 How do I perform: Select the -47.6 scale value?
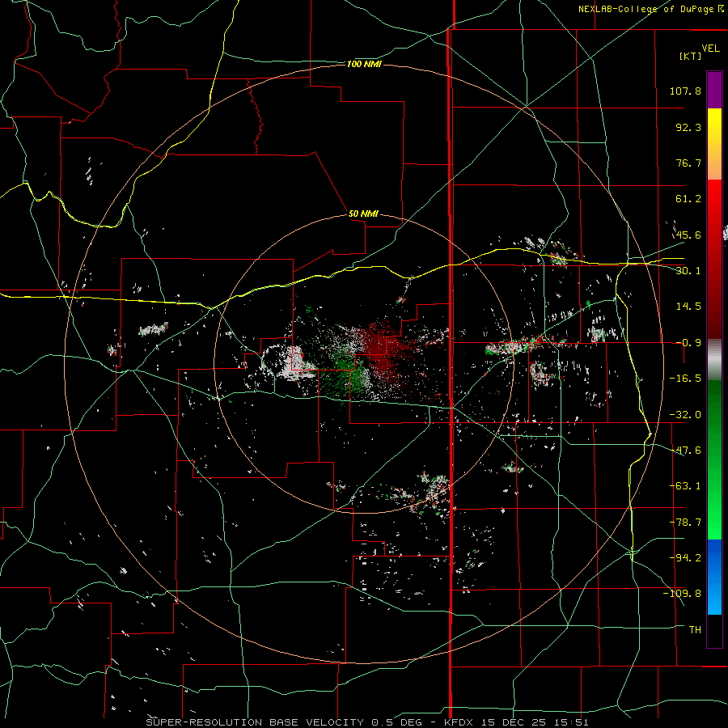(685, 451)
